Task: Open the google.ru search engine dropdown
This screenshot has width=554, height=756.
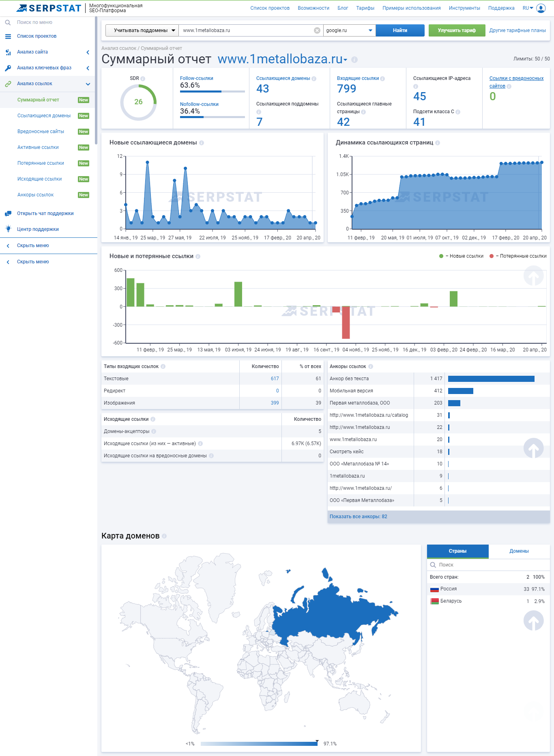Action: click(349, 30)
